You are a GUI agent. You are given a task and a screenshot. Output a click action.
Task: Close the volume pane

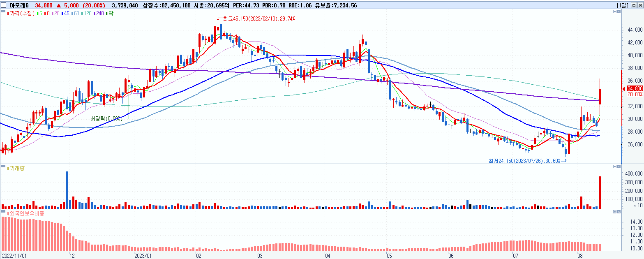pos(619,166)
